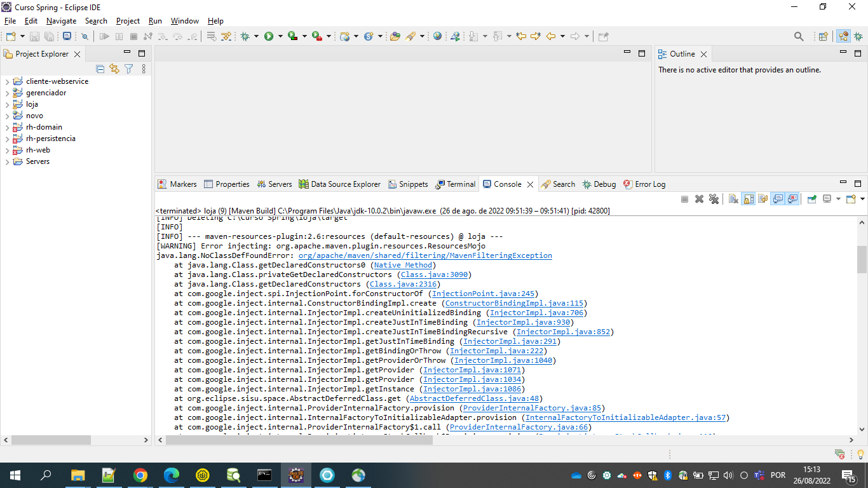Open the Display Selected Console dropdown

pos(838,199)
